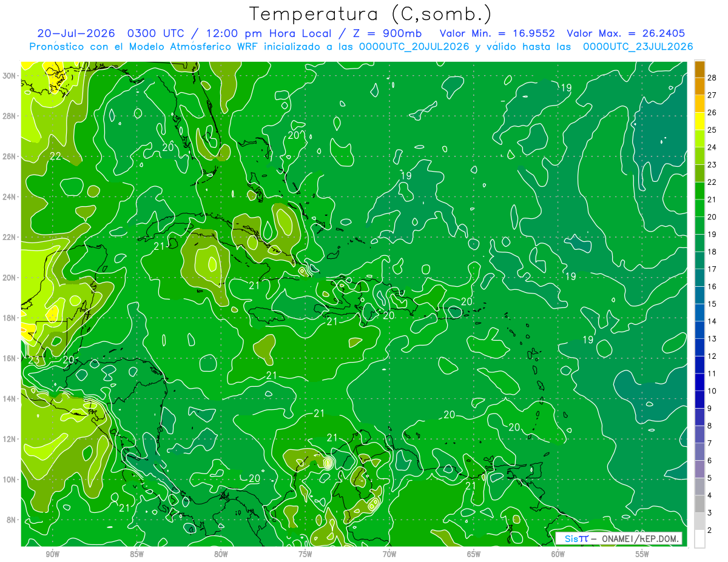728x562 pixels.
Task: Select the "20-Jul-2026" date text
Action: point(78,33)
